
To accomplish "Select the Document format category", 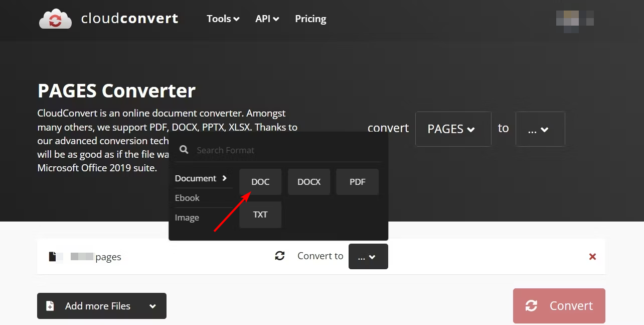I will (201, 178).
